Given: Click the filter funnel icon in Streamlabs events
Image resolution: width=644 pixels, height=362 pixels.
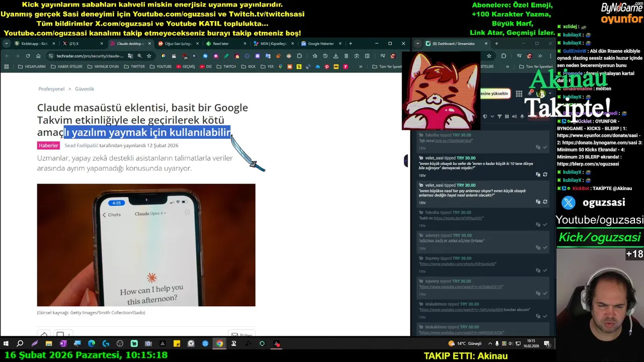Looking at the screenshot, I should 499,116.
